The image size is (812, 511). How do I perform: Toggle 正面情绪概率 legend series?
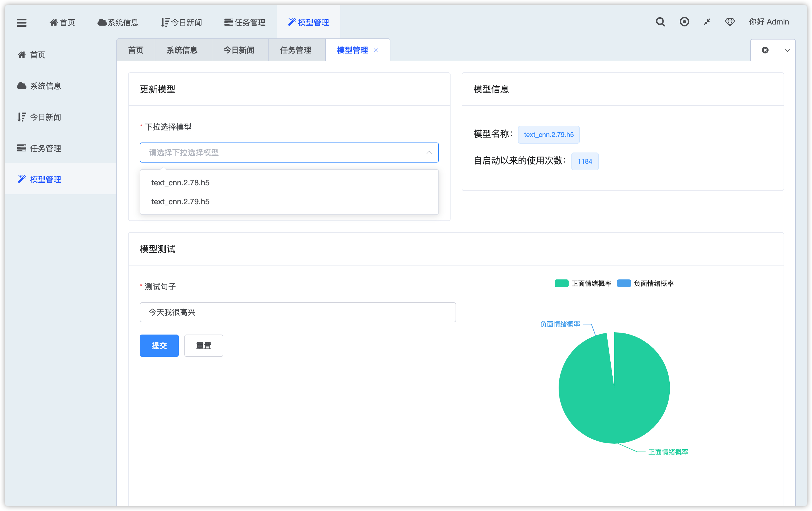[583, 284]
